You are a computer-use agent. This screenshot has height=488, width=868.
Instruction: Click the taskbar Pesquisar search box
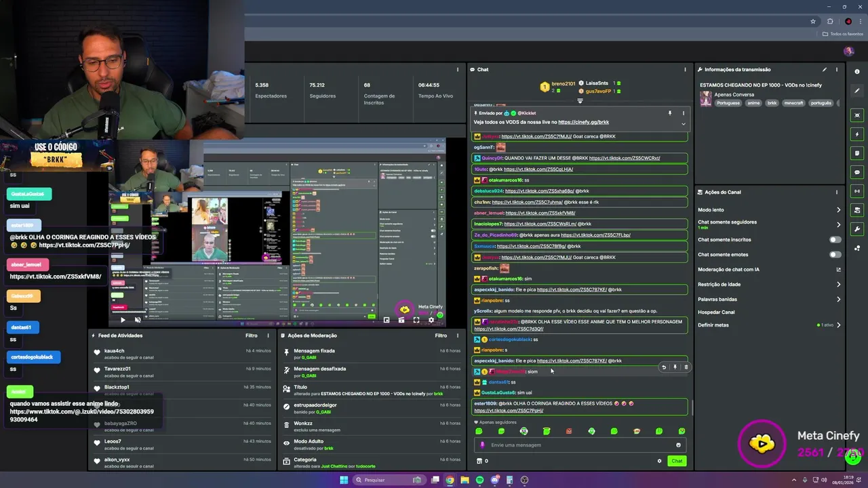click(390, 480)
